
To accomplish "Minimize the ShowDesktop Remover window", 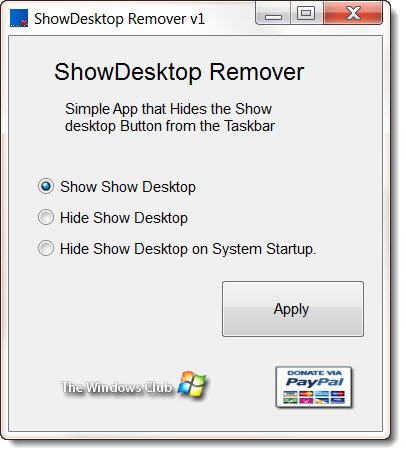I will [273, 14].
